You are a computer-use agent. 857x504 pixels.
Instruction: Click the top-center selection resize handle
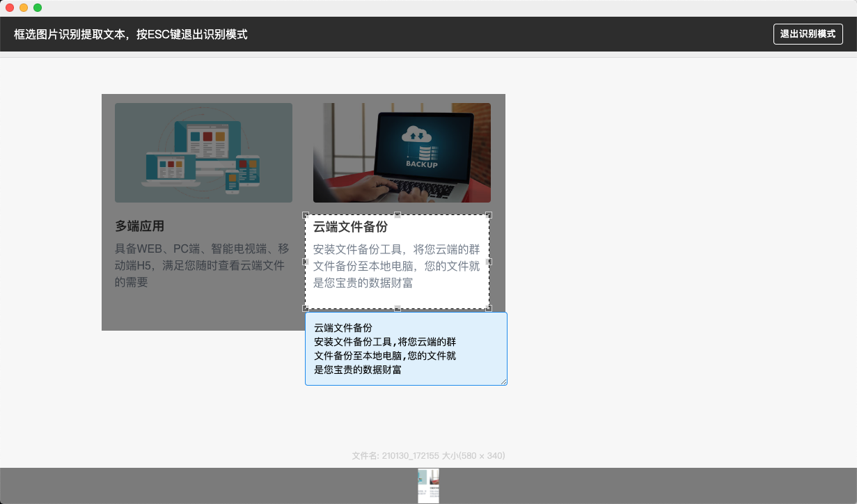[x=397, y=215]
